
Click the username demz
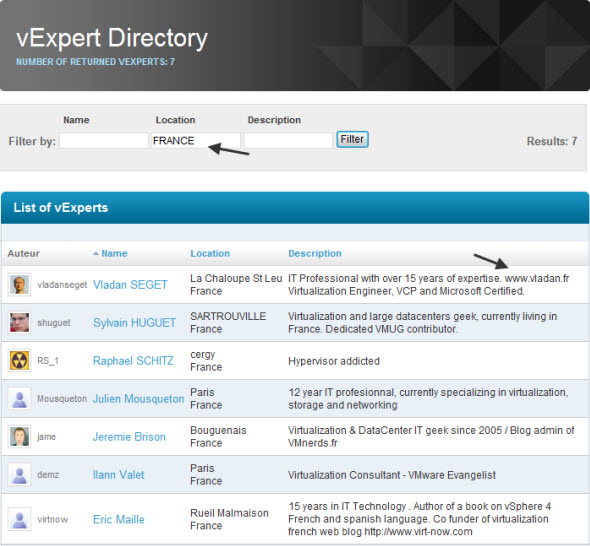[48, 475]
